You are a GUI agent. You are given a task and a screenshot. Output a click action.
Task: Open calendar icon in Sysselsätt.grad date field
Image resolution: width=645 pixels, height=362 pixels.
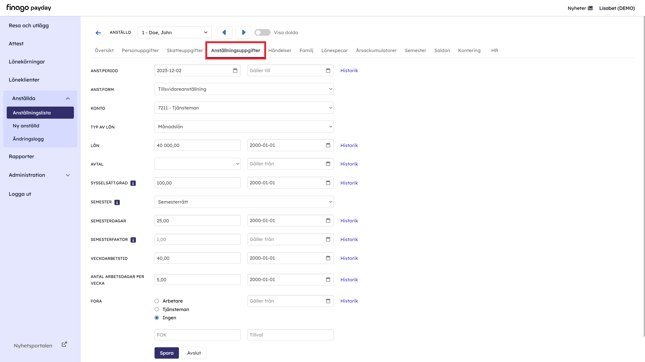[x=328, y=183]
